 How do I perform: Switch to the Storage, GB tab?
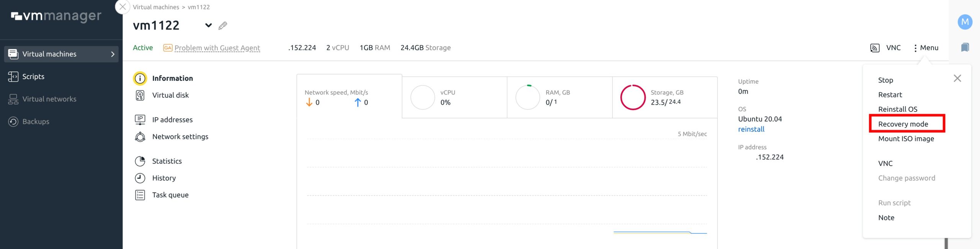665,97
